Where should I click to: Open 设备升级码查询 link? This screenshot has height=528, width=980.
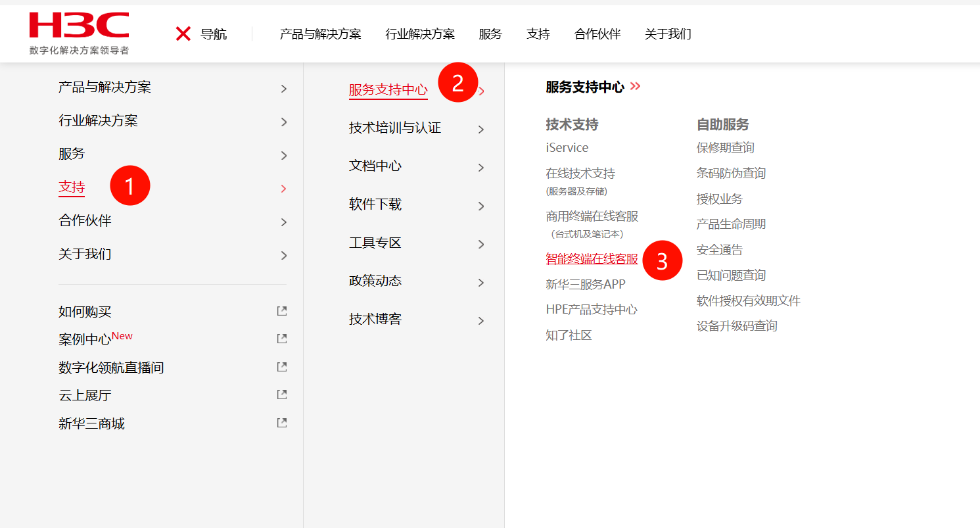(x=737, y=325)
